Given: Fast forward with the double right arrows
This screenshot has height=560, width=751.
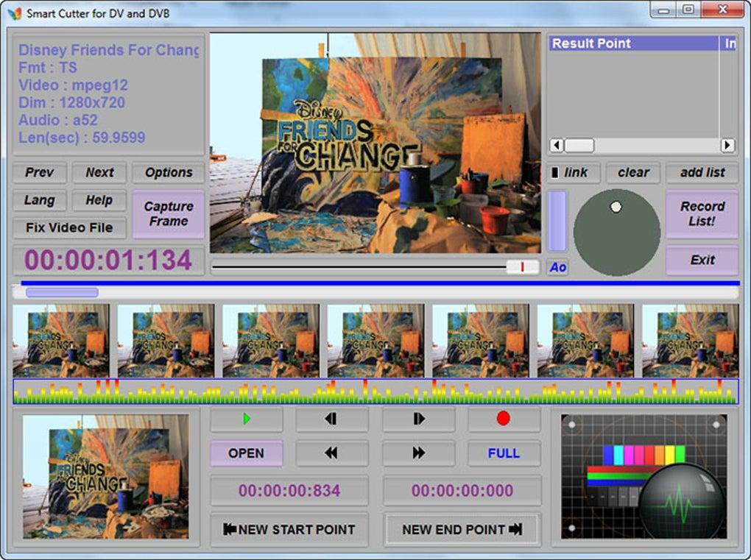Looking at the screenshot, I should click(x=418, y=453).
